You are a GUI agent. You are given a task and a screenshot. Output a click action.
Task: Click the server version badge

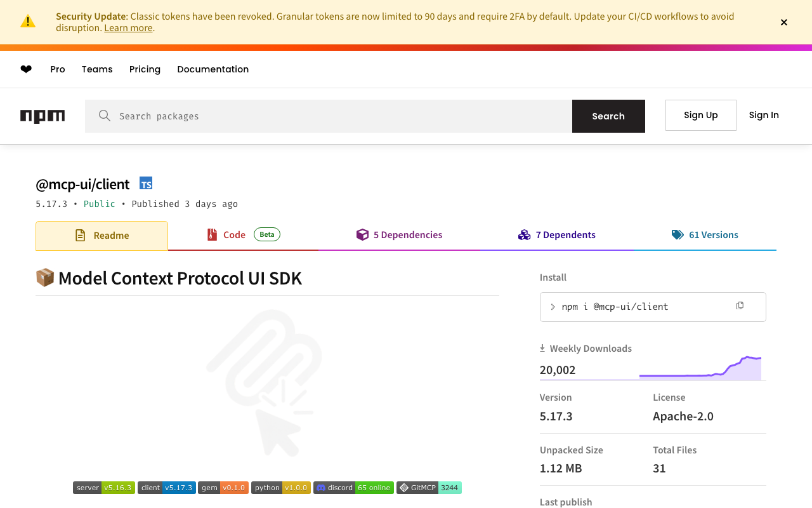104,488
